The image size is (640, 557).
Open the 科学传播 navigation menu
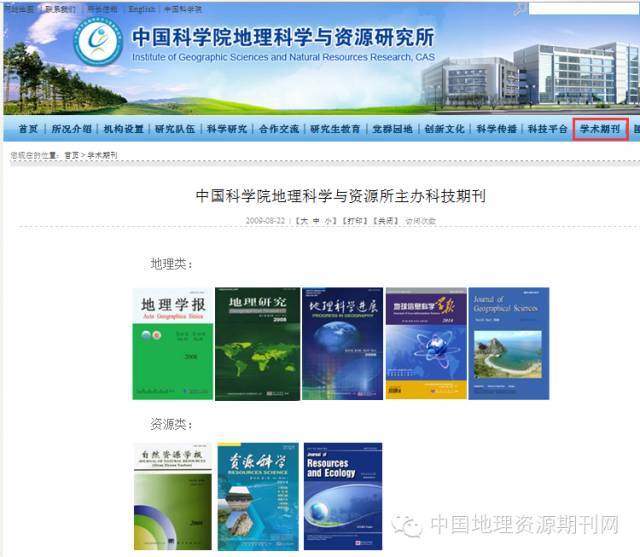tap(496, 129)
